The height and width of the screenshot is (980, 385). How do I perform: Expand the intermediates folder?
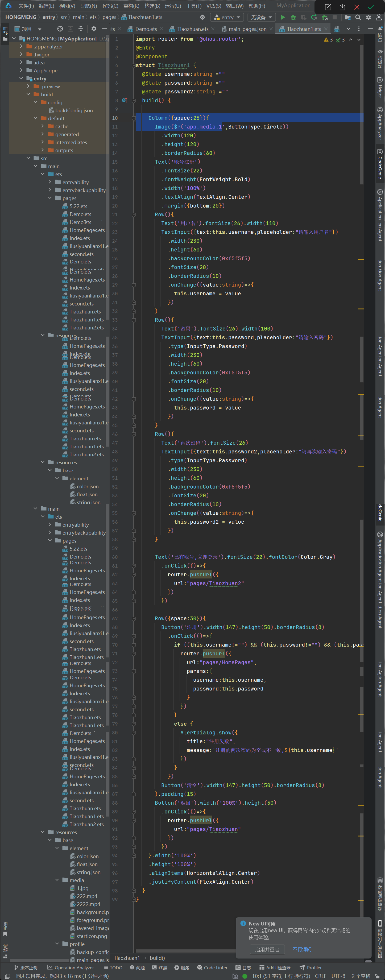tap(43, 142)
